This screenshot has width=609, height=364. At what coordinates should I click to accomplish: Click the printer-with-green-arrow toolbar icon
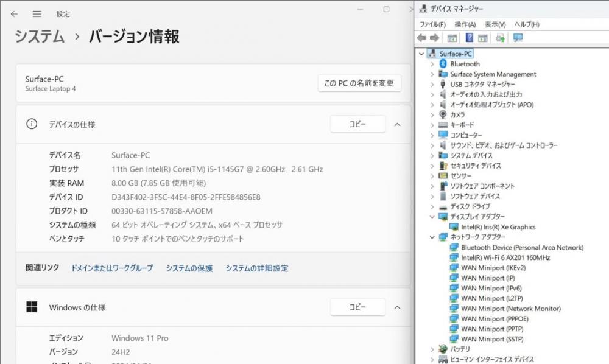tap(500, 38)
